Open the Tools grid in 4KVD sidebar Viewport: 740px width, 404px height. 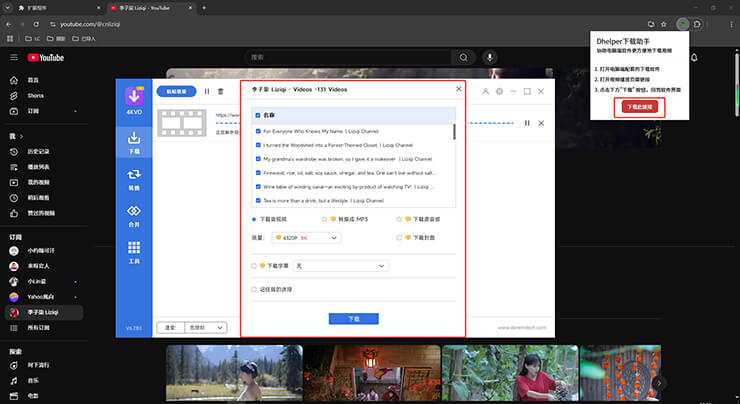tap(134, 252)
